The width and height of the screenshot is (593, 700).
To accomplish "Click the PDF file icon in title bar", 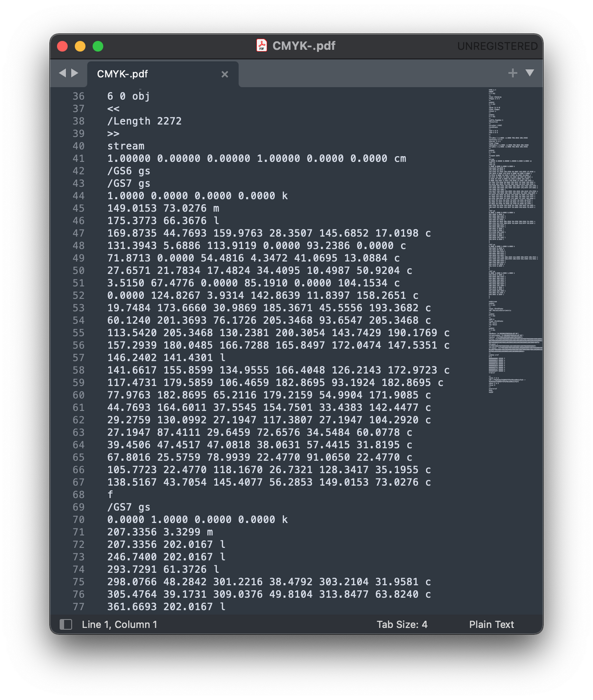I will [262, 46].
